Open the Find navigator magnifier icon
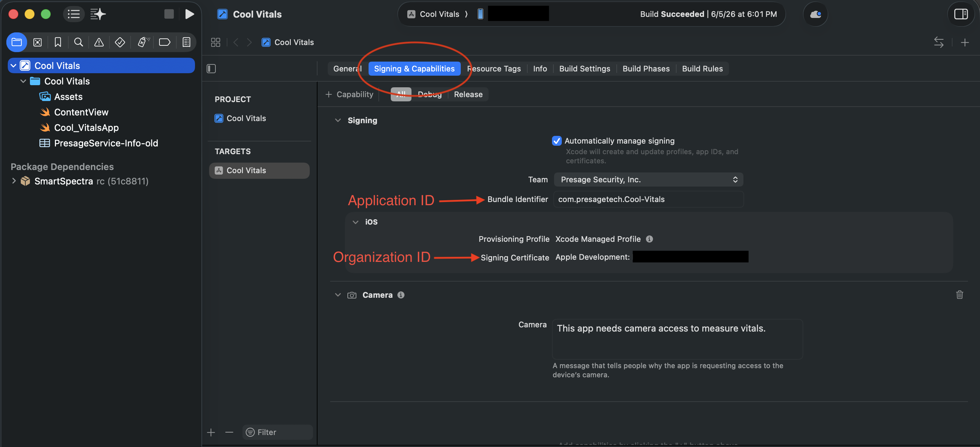Viewport: 980px width, 447px height. point(78,42)
